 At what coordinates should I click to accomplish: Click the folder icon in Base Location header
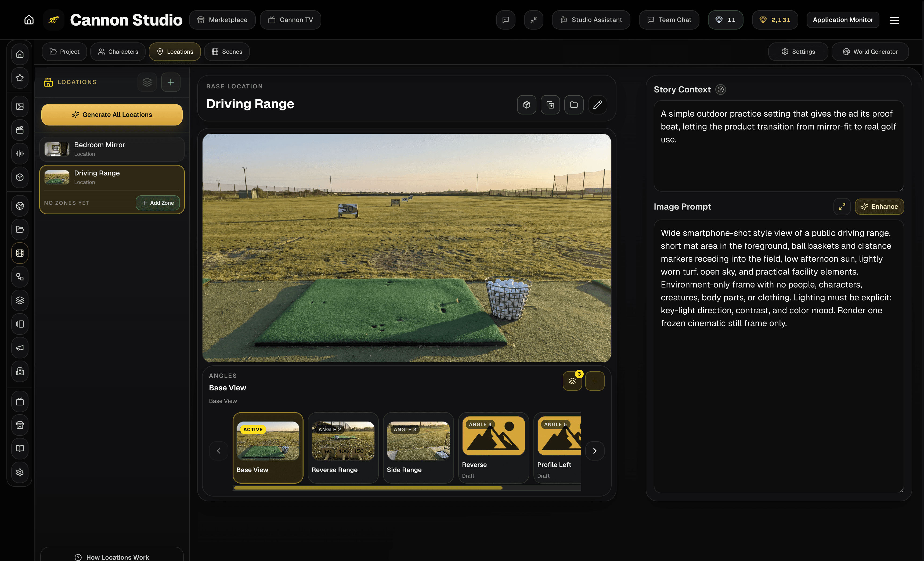[x=574, y=105]
